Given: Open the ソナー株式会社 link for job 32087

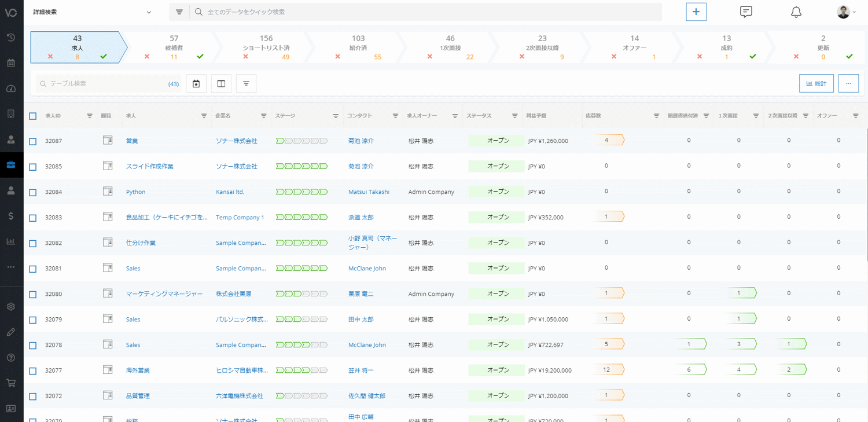Looking at the screenshot, I should tap(237, 141).
